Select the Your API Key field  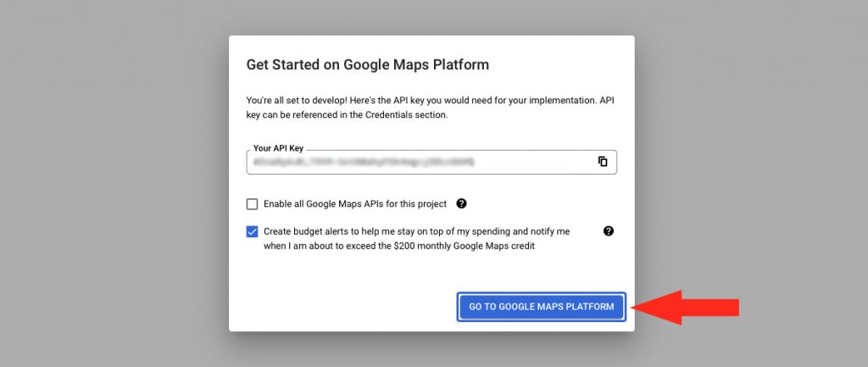click(431, 162)
